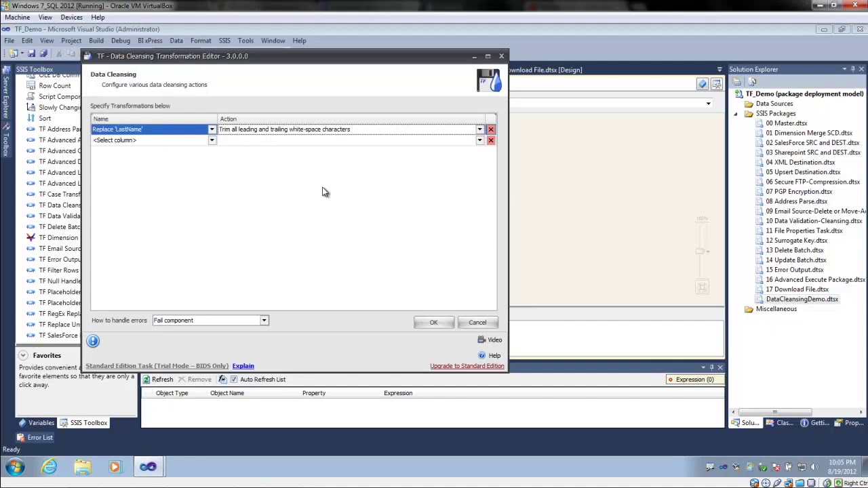The width and height of the screenshot is (868, 488).
Task: Open the Format menu
Action: coord(201,41)
